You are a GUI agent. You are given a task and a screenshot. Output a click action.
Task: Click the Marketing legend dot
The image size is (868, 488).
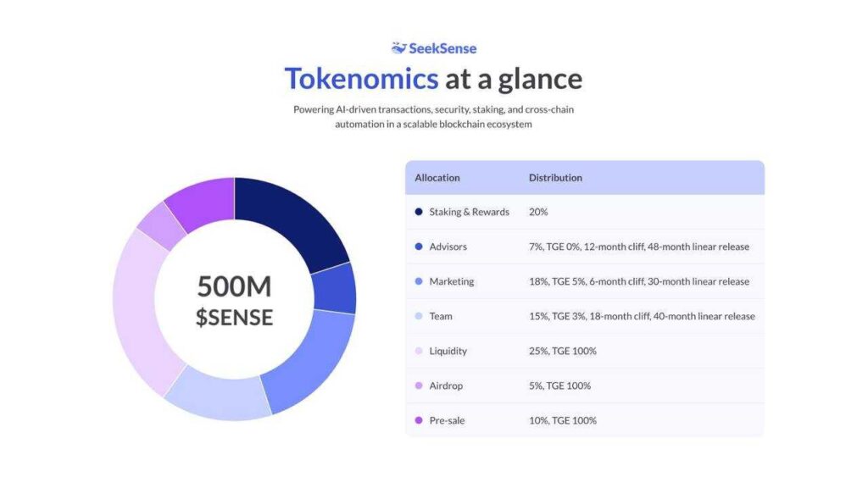coord(419,281)
